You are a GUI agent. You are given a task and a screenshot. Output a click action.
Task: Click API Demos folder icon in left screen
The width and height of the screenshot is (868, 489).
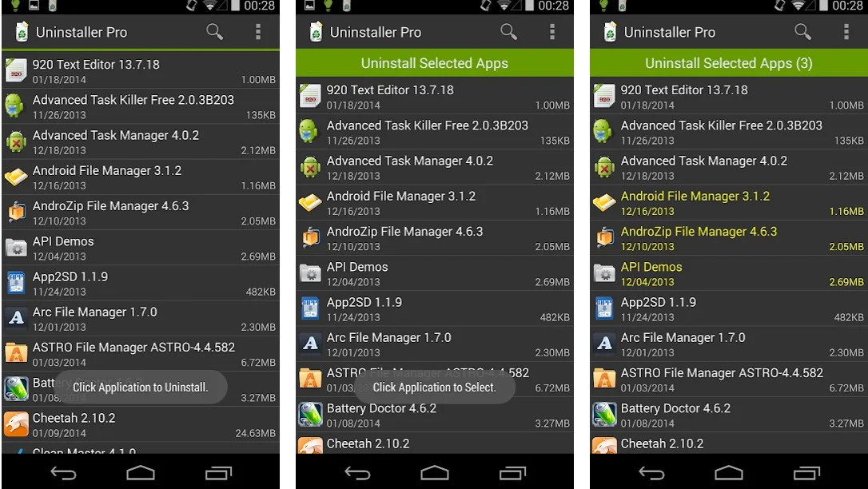coord(16,247)
